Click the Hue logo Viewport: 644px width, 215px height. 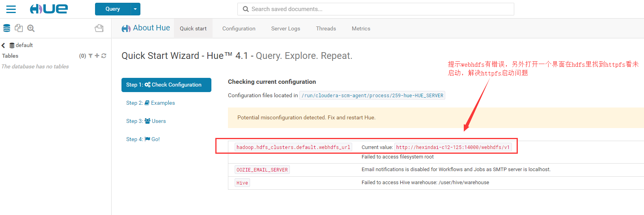click(x=49, y=9)
